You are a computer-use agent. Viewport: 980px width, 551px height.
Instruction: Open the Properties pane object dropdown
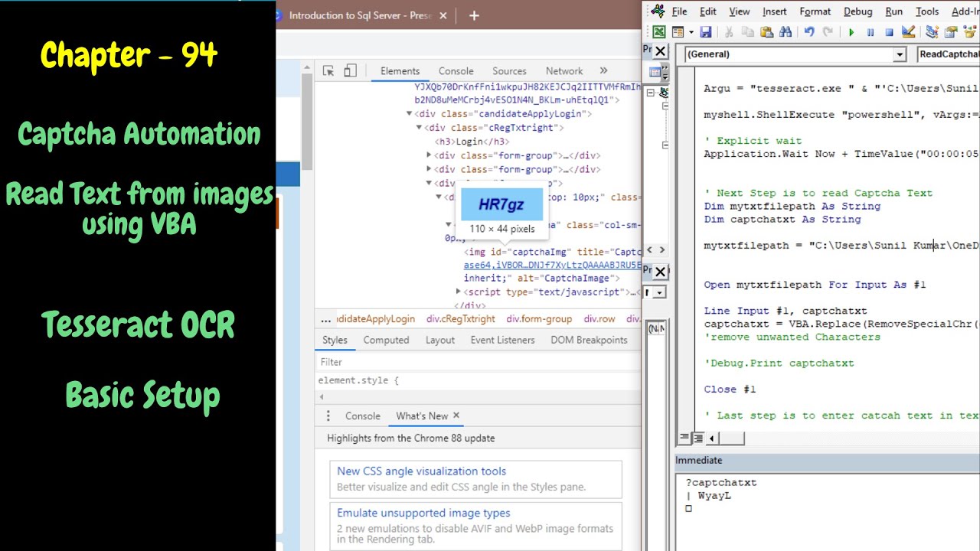(660, 292)
